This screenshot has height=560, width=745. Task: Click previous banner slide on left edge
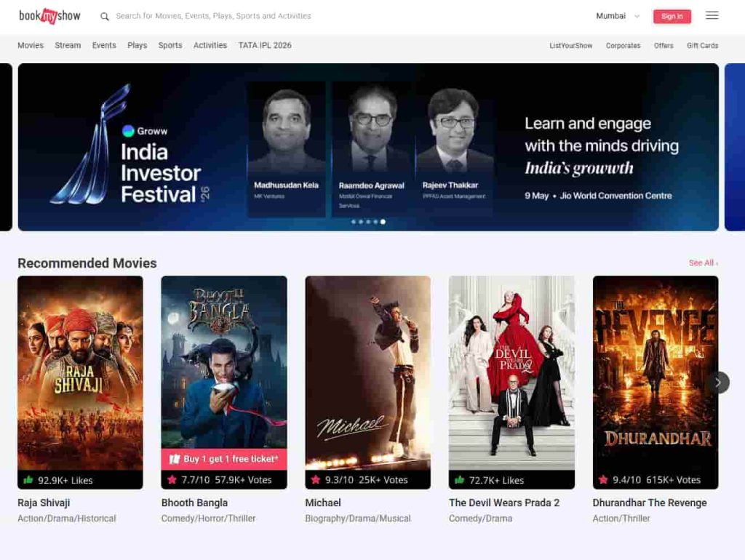point(6,147)
